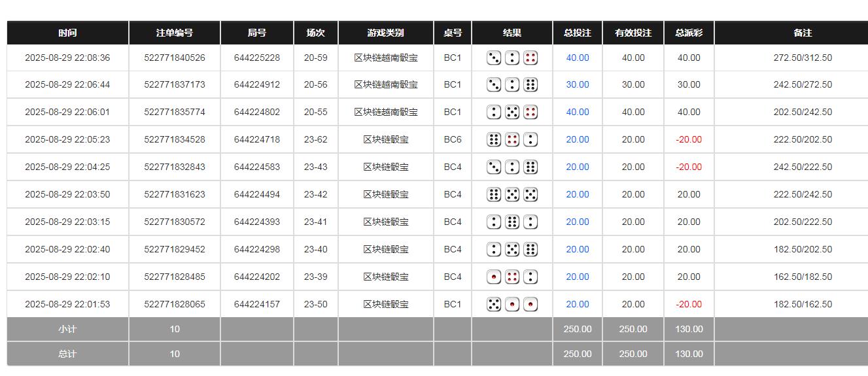
Task: Open the blue 40.00 bet link for order 522771840526
Action: tap(577, 58)
